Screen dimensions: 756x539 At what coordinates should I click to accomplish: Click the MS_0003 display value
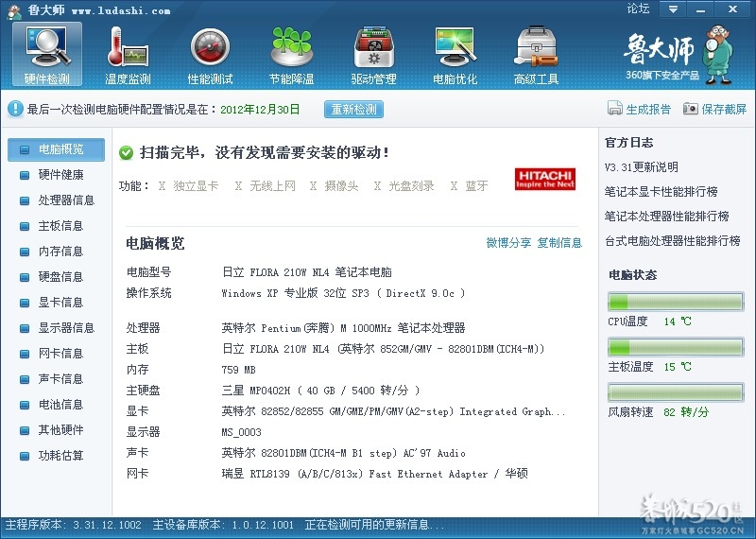[x=242, y=432]
